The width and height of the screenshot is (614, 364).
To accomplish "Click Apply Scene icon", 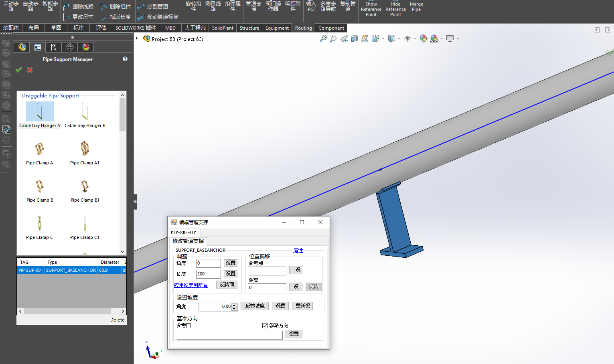I will coord(434,38).
